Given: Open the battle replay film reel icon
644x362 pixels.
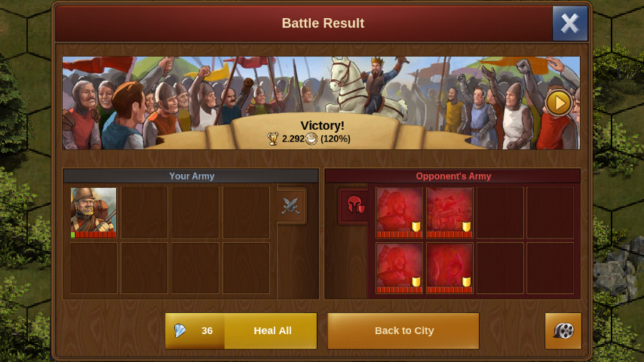Looking at the screenshot, I should pos(563,331).
